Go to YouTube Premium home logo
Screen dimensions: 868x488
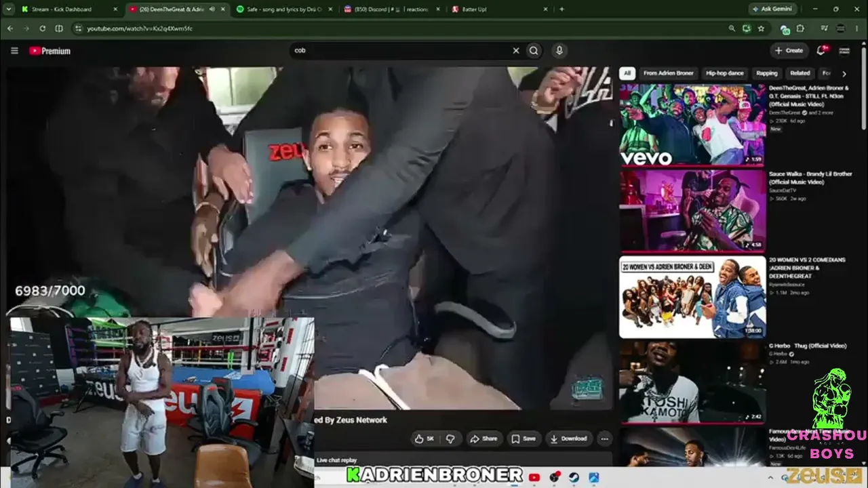50,51
